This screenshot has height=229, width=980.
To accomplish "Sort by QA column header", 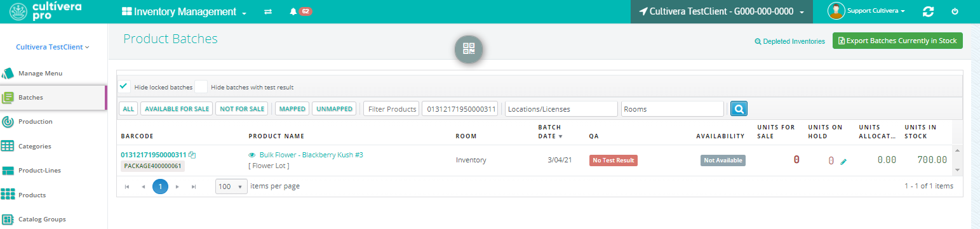I will (593, 136).
